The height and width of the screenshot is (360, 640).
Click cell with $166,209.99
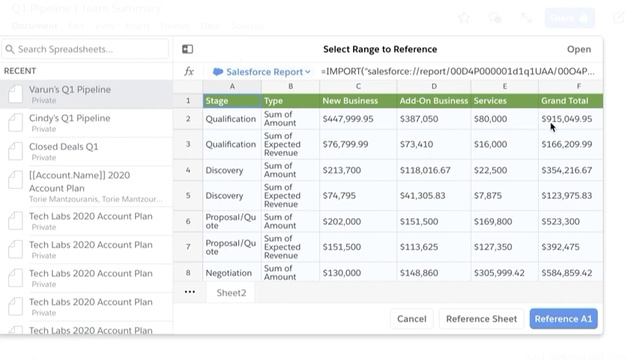[x=571, y=144]
